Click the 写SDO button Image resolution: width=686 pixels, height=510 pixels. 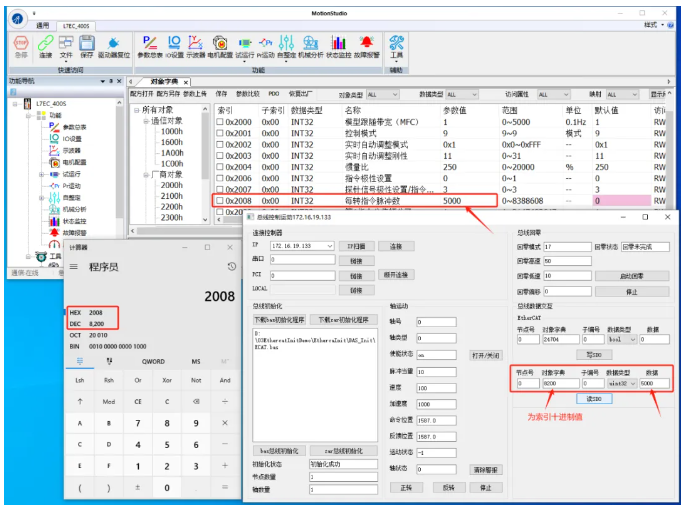click(x=594, y=354)
